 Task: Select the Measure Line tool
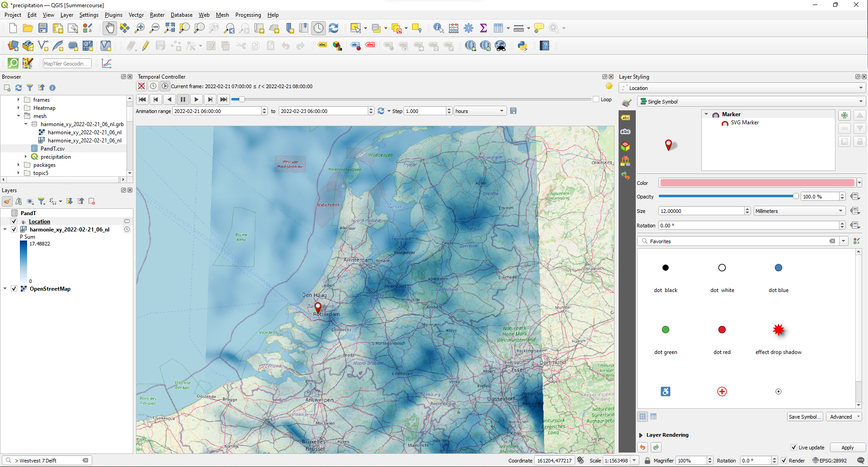pyautogui.click(x=518, y=28)
